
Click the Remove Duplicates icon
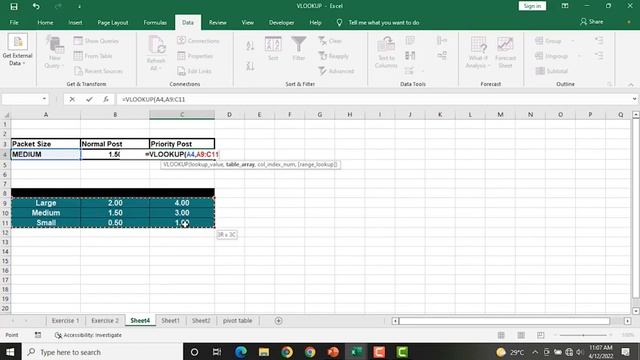point(410,56)
